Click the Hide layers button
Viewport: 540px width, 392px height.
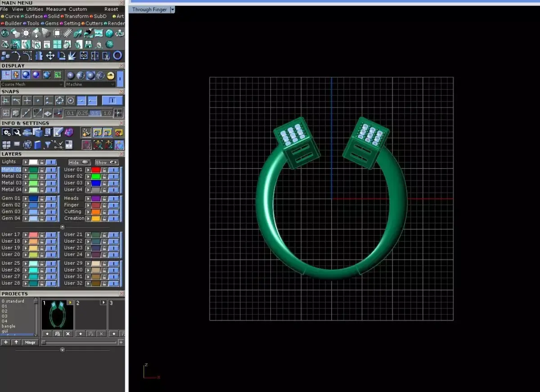click(79, 162)
